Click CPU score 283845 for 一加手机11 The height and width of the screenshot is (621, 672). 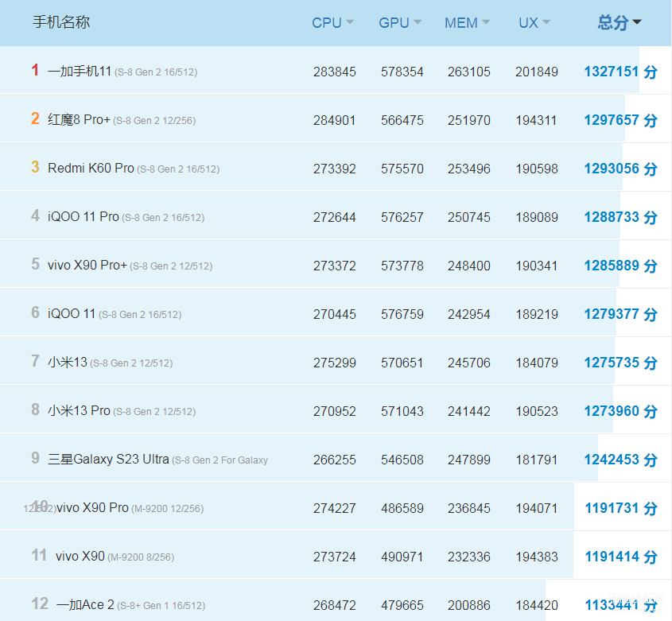[334, 72]
